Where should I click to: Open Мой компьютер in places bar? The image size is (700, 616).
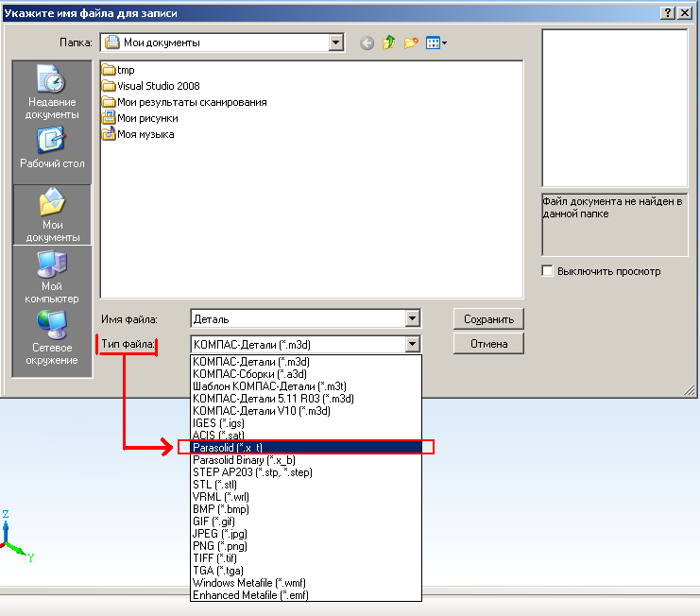(x=52, y=277)
